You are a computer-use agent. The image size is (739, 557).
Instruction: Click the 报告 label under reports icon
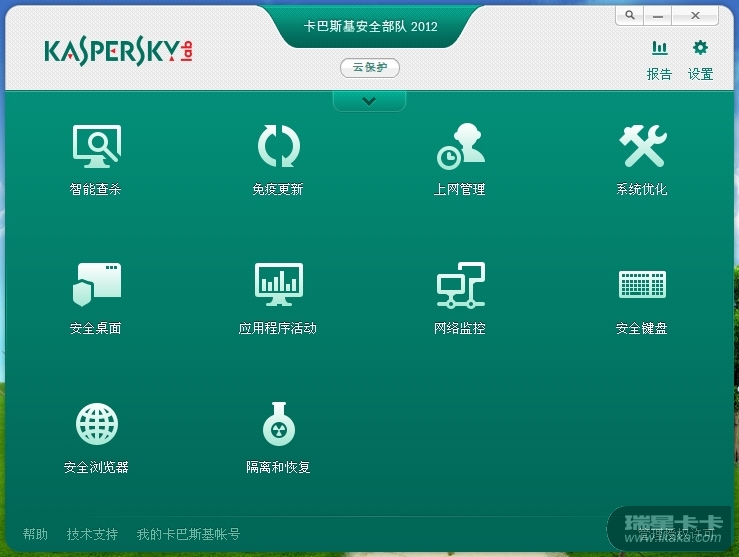[x=659, y=74]
